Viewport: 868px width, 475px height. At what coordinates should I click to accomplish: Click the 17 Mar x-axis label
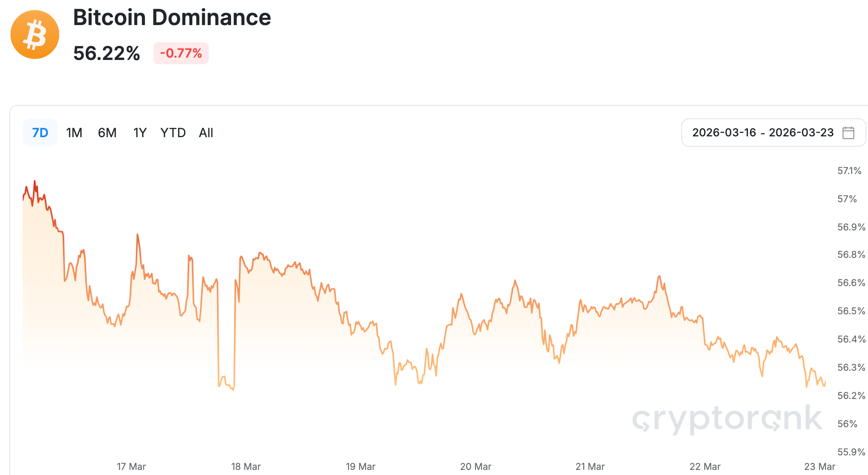click(x=131, y=466)
